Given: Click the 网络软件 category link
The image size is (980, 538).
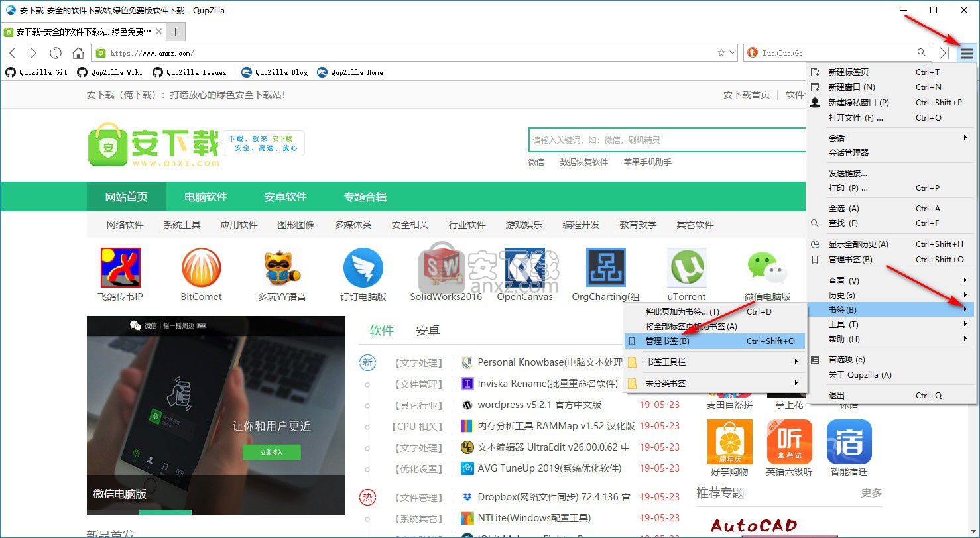Looking at the screenshot, I should click(125, 225).
